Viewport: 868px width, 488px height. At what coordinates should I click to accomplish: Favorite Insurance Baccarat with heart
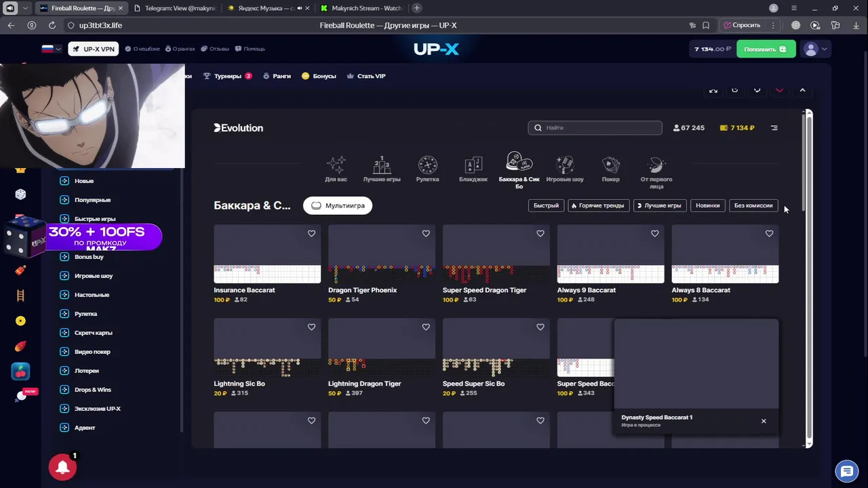311,233
